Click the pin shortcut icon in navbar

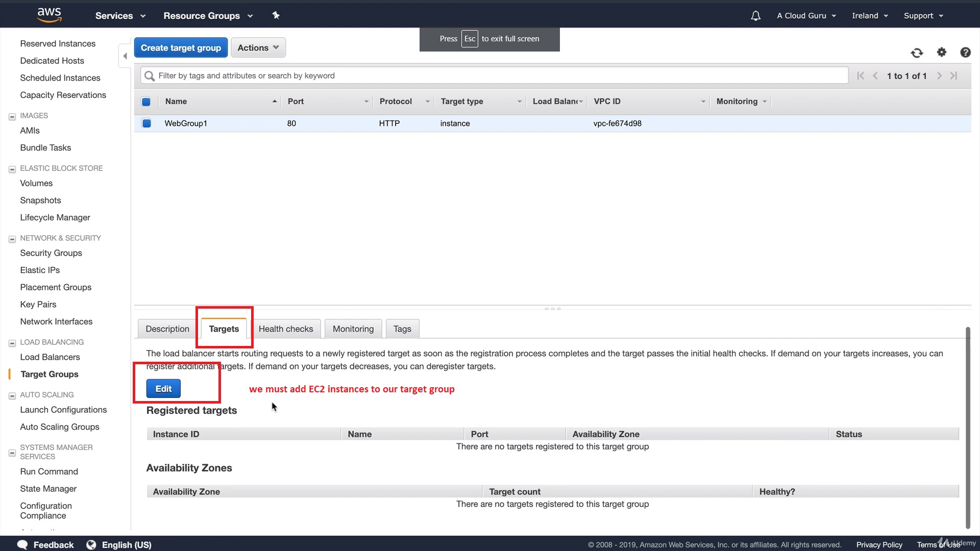[276, 15]
